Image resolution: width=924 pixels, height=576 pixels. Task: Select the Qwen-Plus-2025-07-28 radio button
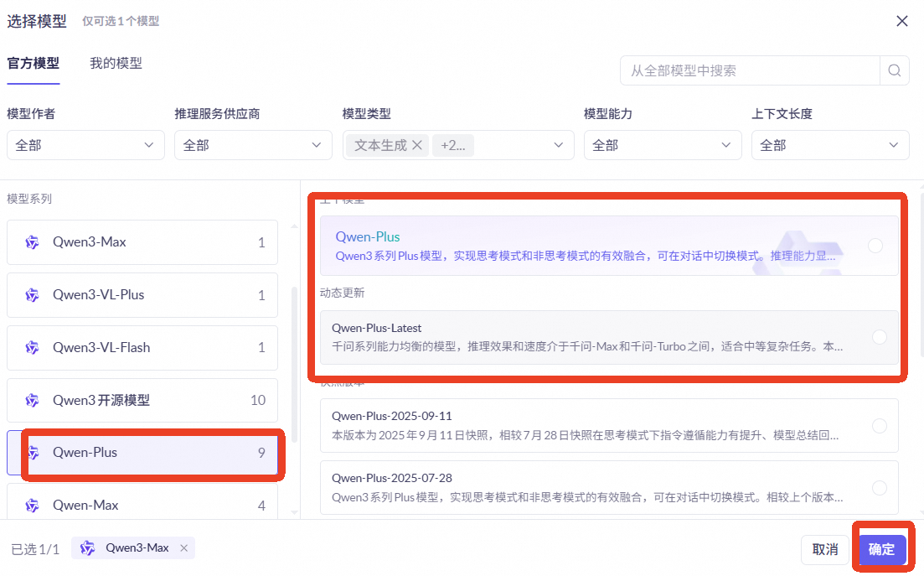880,488
